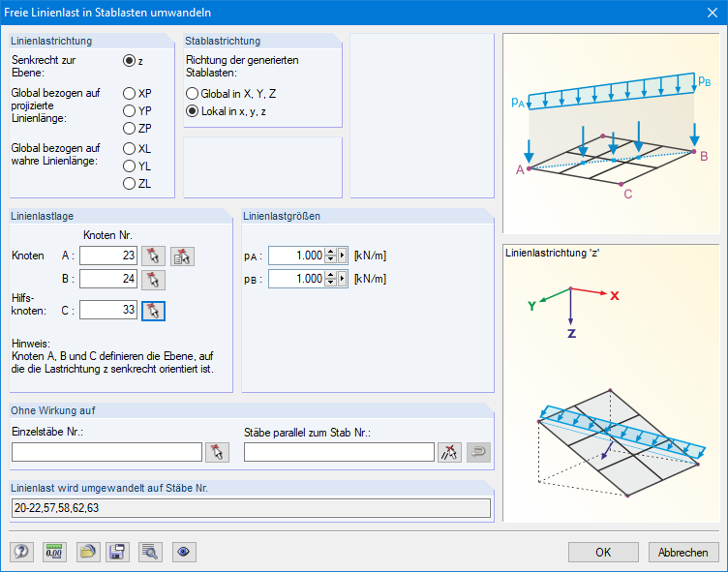Load saved settings folder icon
This screenshot has width=728, height=572.
tap(88, 552)
